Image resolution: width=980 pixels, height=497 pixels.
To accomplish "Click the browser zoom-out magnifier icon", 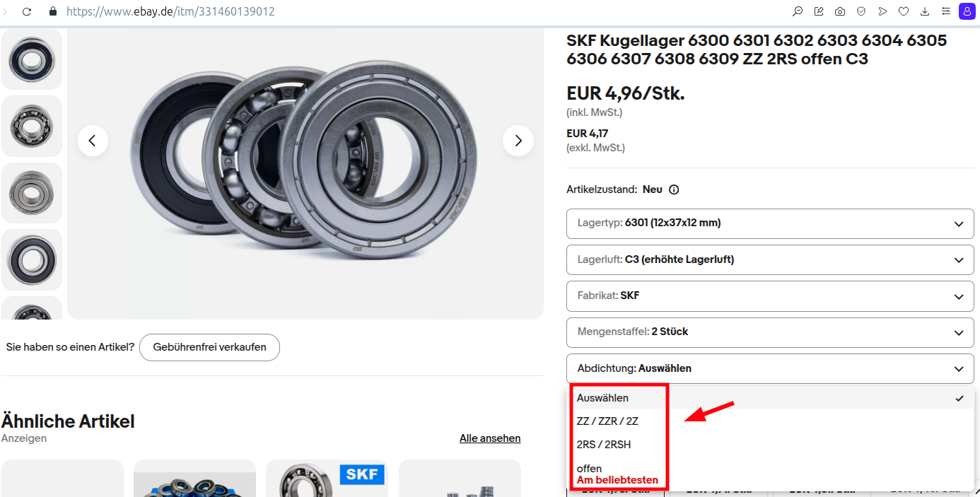I will tap(798, 11).
